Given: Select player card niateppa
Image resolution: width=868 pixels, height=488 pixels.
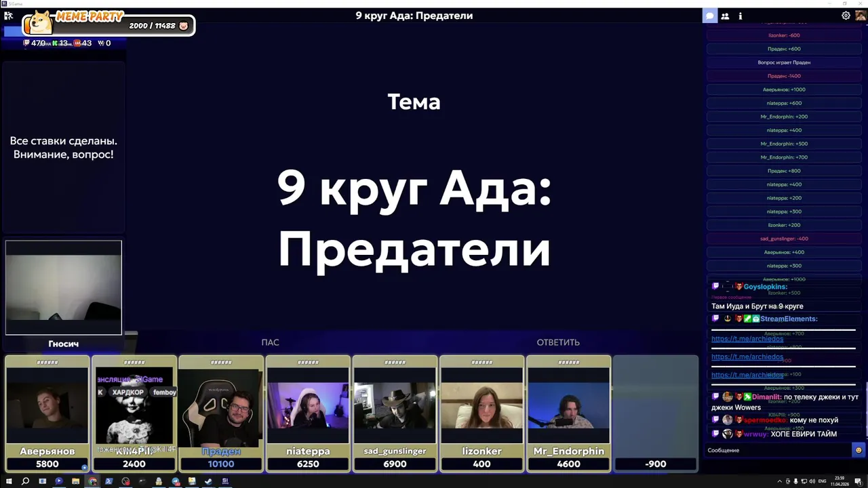Looking at the screenshot, I should [x=308, y=413].
